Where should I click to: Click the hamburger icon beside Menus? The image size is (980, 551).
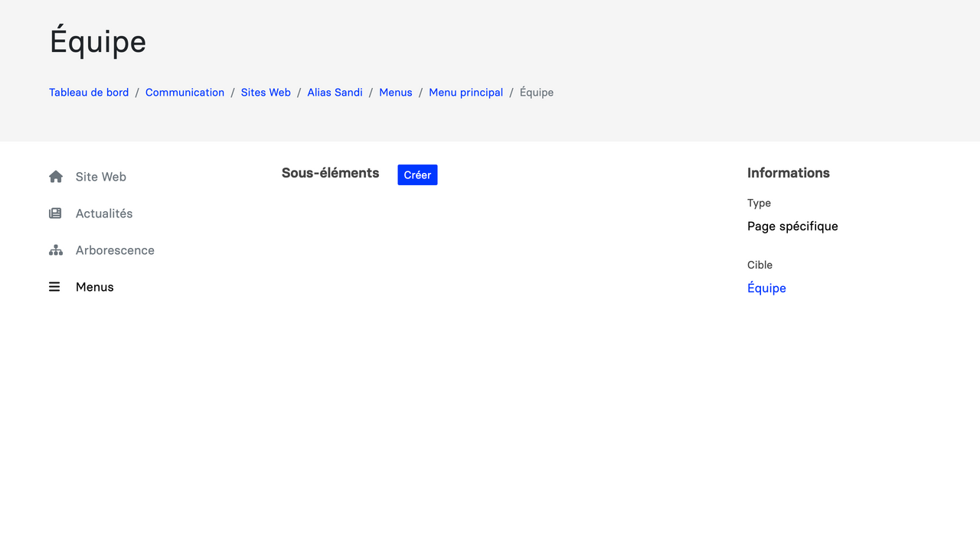click(x=54, y=287)
